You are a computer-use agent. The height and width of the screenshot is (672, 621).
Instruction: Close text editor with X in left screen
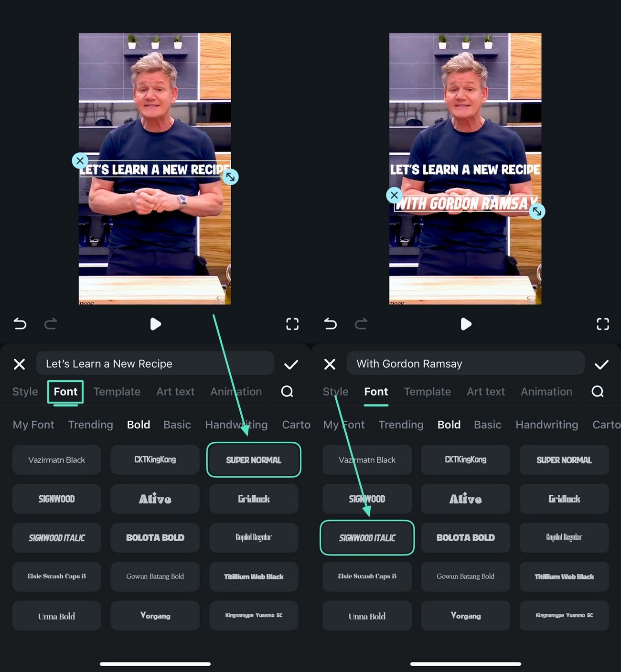pos(20,364)
